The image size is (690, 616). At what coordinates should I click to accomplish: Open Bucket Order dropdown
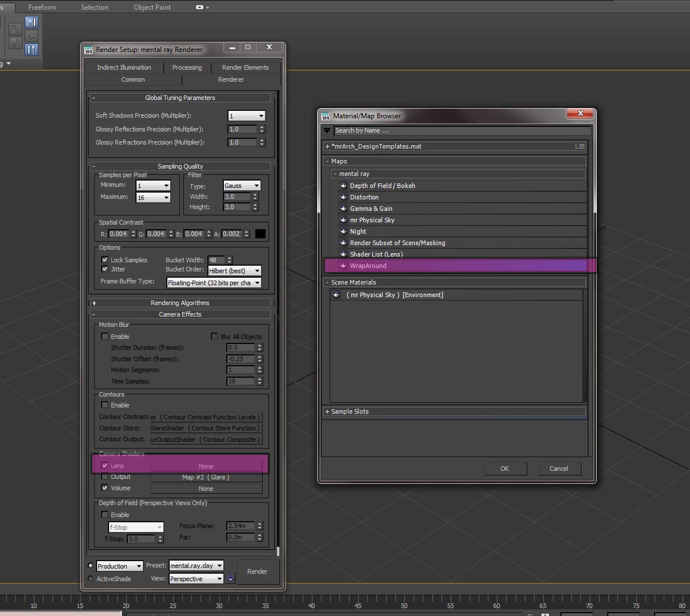(235, 271)
